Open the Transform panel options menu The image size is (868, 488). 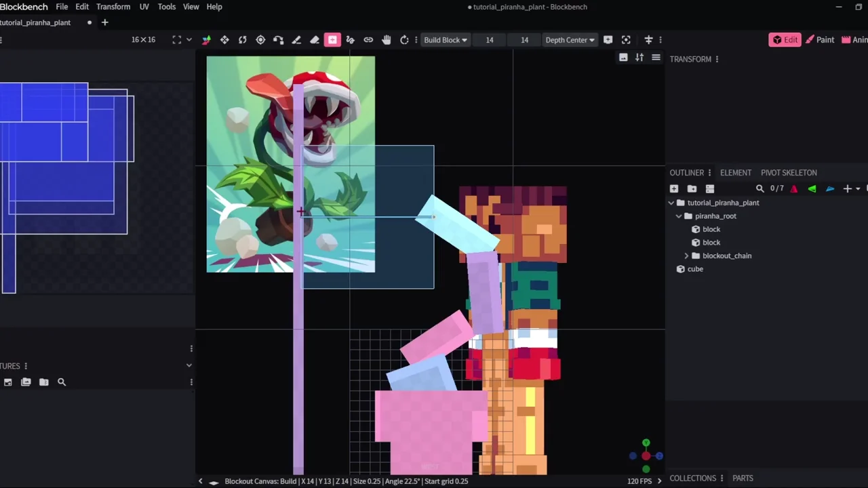tap(717, 59)
